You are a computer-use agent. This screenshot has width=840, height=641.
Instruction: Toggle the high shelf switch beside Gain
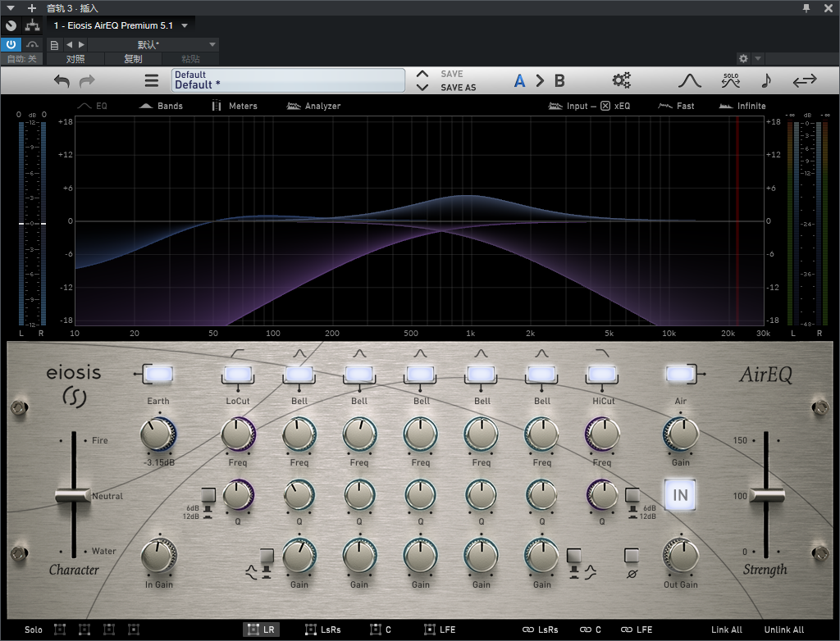coord(573,557)
